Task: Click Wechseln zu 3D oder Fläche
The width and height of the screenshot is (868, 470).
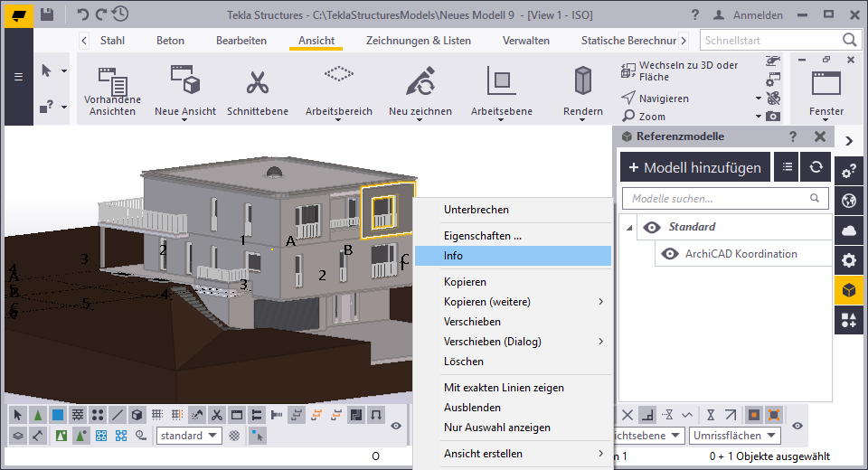Action: tap(680, 70)
